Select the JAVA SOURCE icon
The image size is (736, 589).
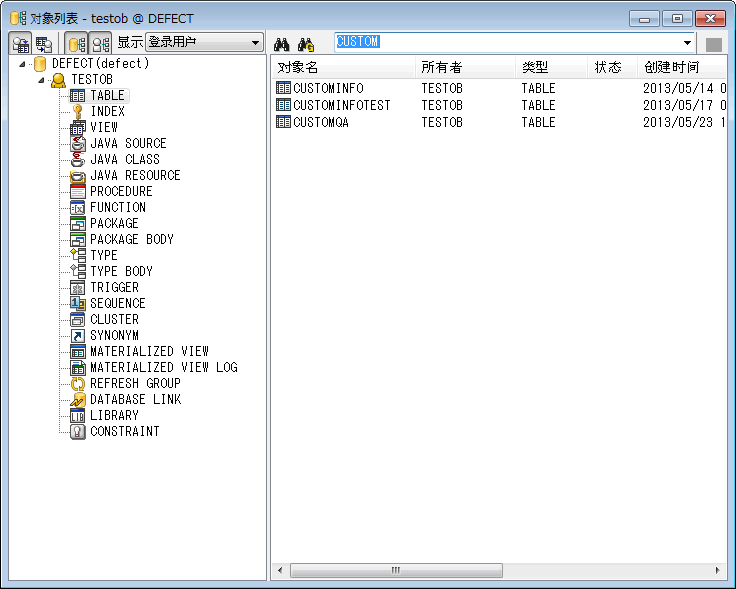pos(77,144)
